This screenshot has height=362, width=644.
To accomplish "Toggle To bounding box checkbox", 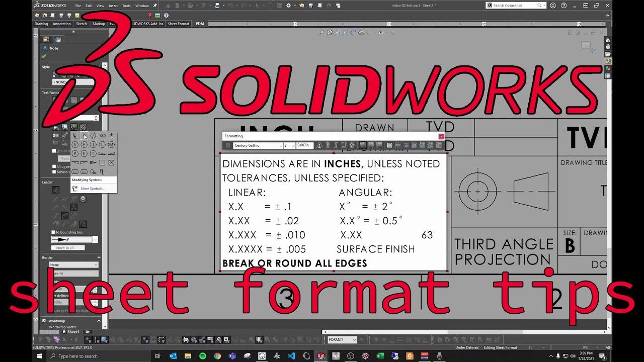I will pyautogui.click(x=53, y=232).
